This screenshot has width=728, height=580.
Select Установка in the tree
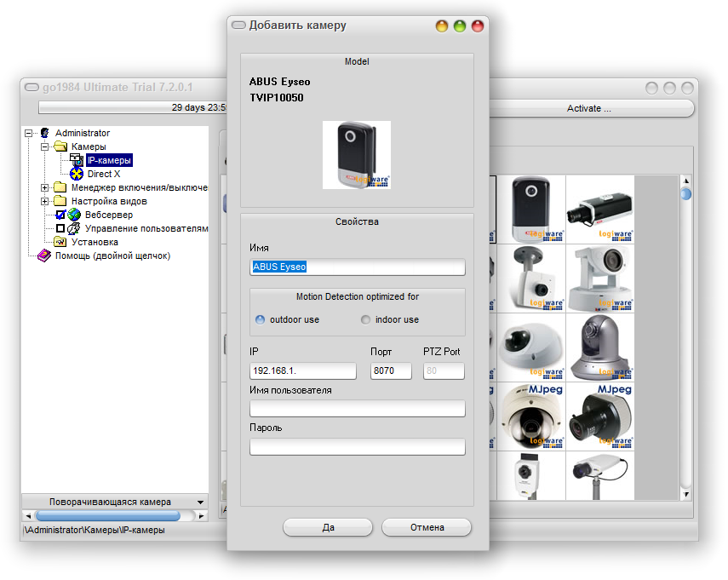pos(95,243)
